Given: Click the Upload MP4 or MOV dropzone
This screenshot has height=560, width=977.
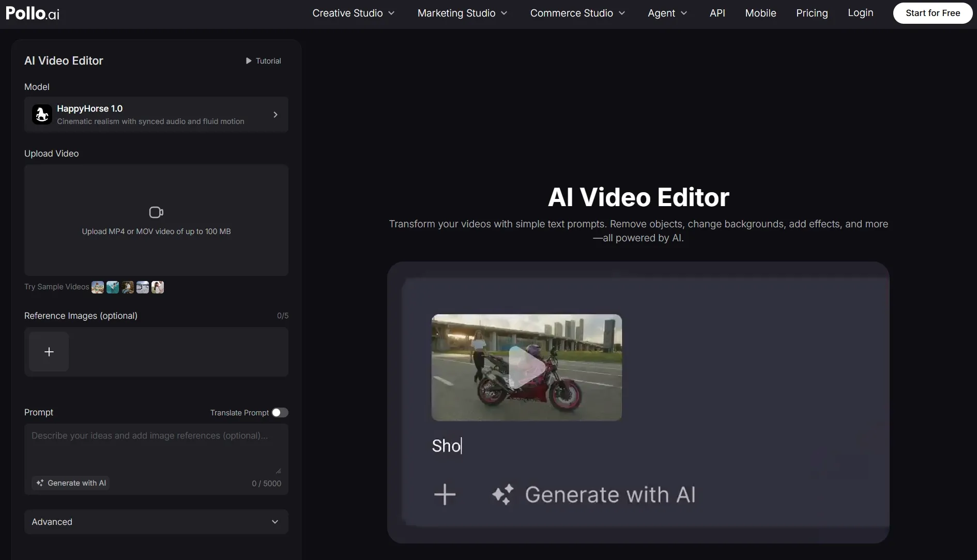Looking at the screenshot, I should pyautogui.click(x=156, y=220).
